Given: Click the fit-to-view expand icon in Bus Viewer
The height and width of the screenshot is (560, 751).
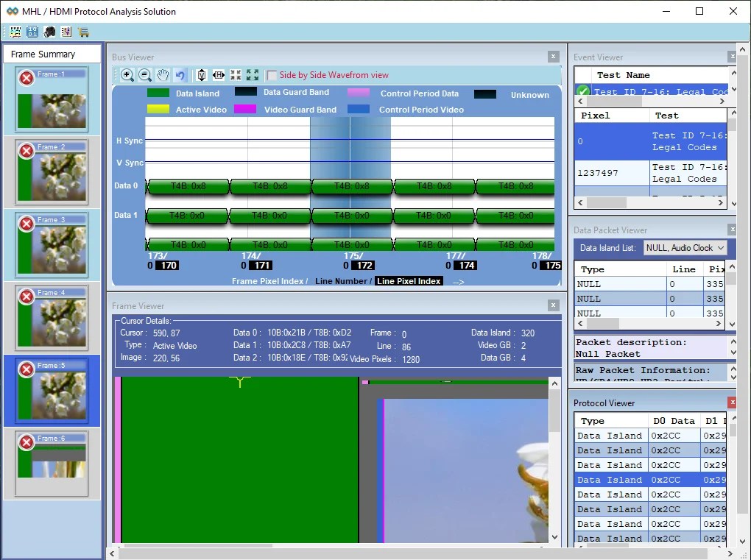Looking at the screenshot, I should [253, 74].
